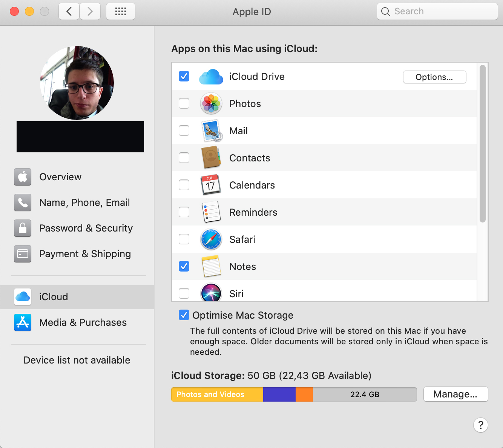This screenshot has width=503, height=448.
Task: Click the yellow Photos and Videos storage segment
Action: click(217, 394)
